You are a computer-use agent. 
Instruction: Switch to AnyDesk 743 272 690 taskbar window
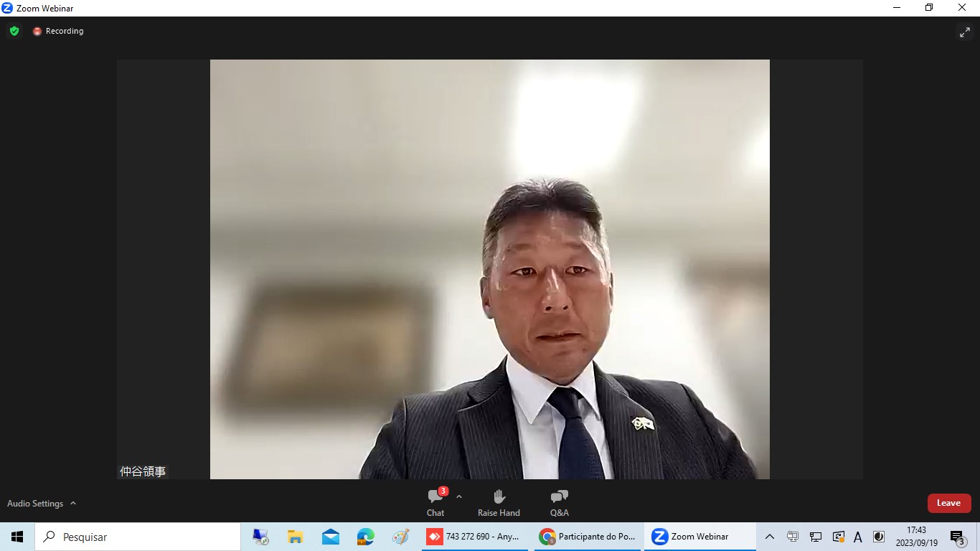(474, 537)
